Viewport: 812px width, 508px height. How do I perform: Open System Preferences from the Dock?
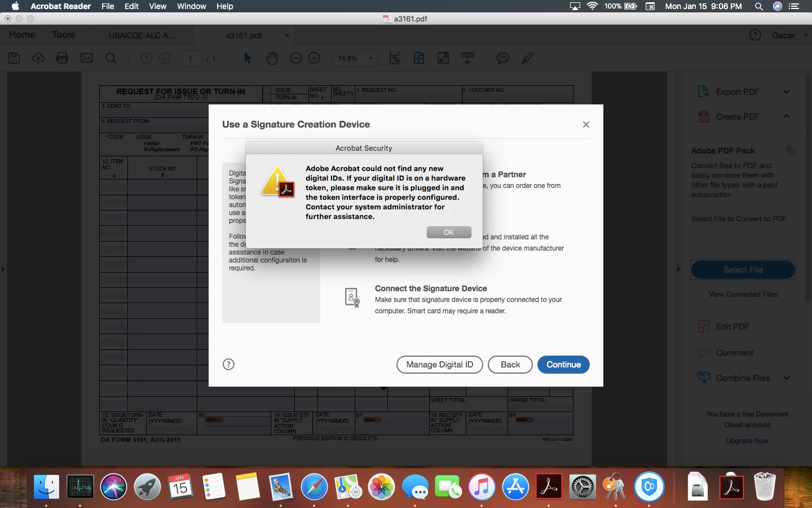coord(582,487)
